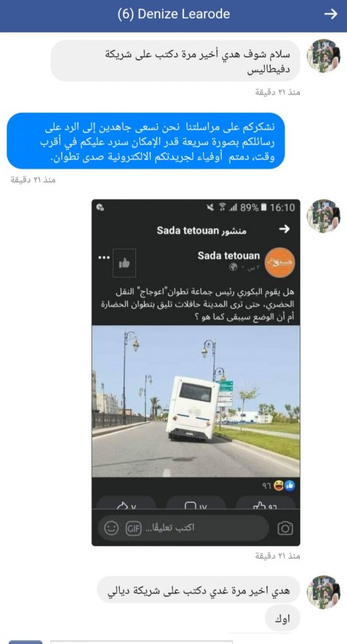Viewport: 347px width, 644px height.
Task: Click the tilted bus photo
Action: click(x=196, y=401)
